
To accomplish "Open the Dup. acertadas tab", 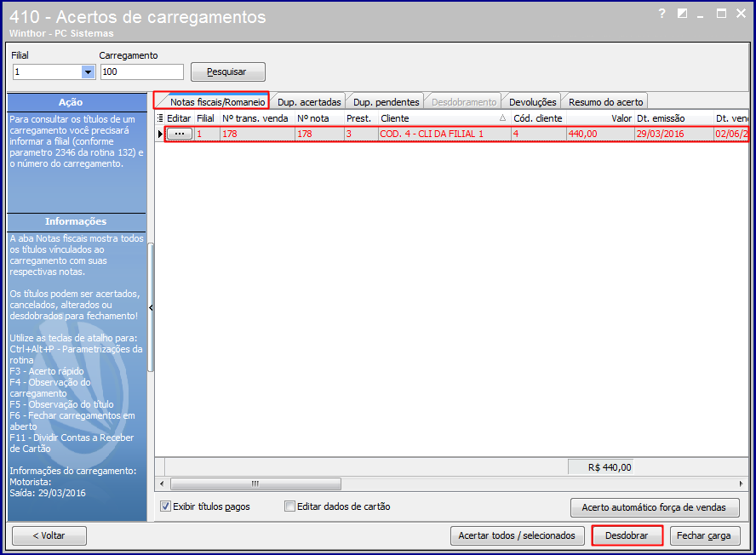I will pyautogui.click(x=308, y=102).
